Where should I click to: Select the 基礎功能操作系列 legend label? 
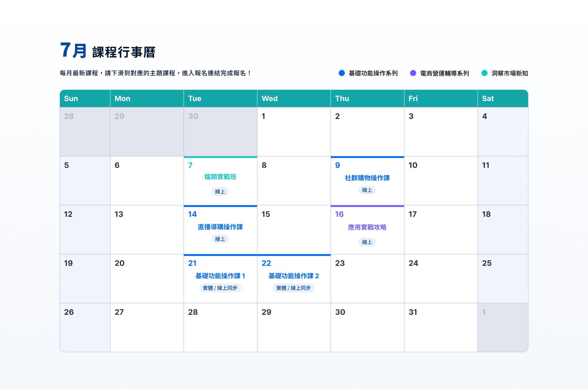[x=373, y=73]
